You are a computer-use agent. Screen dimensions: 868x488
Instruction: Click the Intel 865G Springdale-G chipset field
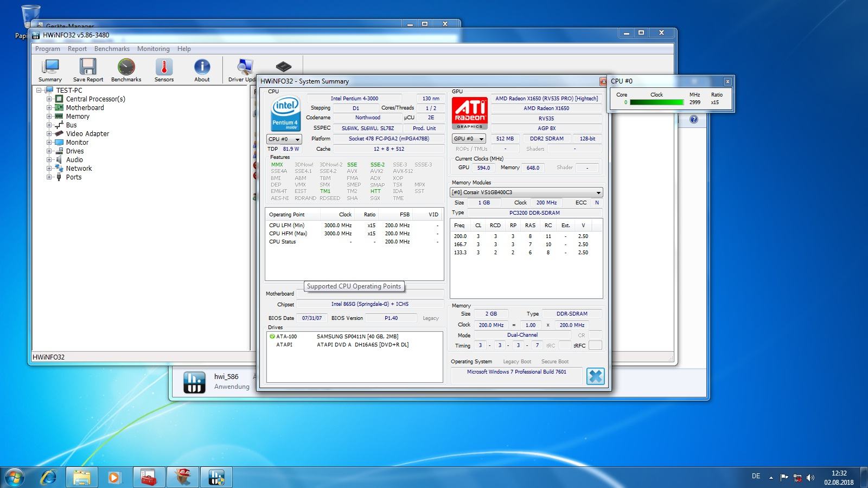click(x=370, y=304)
